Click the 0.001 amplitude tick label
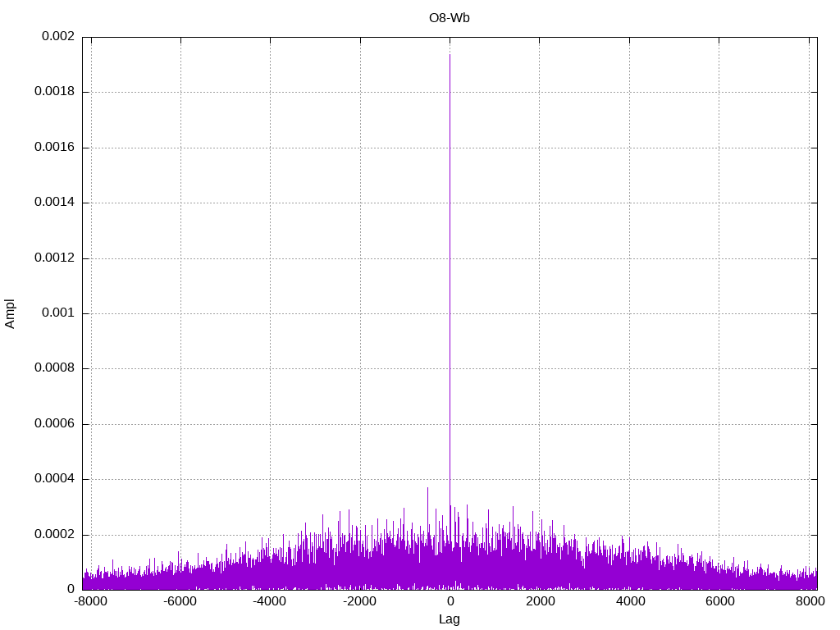840x630 pixels. 57,313
